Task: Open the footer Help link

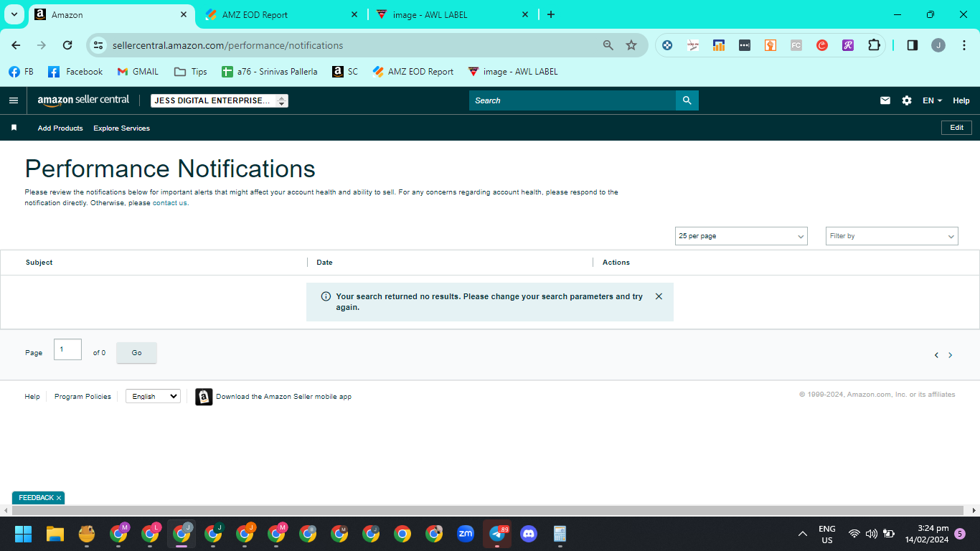Action: tap(32, 396)
